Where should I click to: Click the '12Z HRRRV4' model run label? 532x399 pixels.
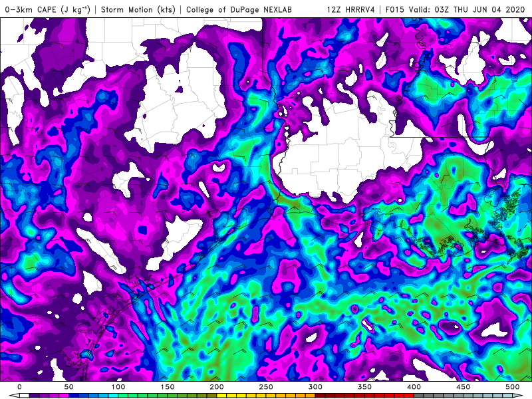coord(351,9)
